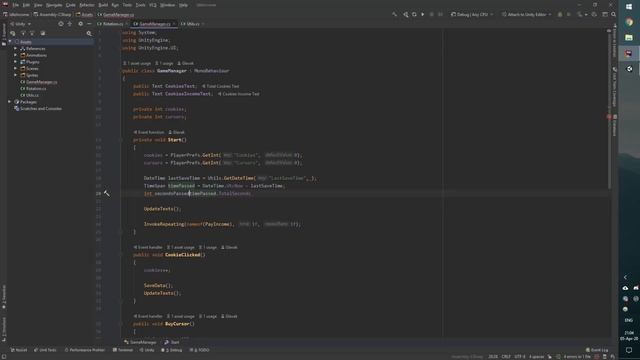640x360 pixels.
Task: Open the Unity view selector dropdown in Explorer
Action: 20,24
